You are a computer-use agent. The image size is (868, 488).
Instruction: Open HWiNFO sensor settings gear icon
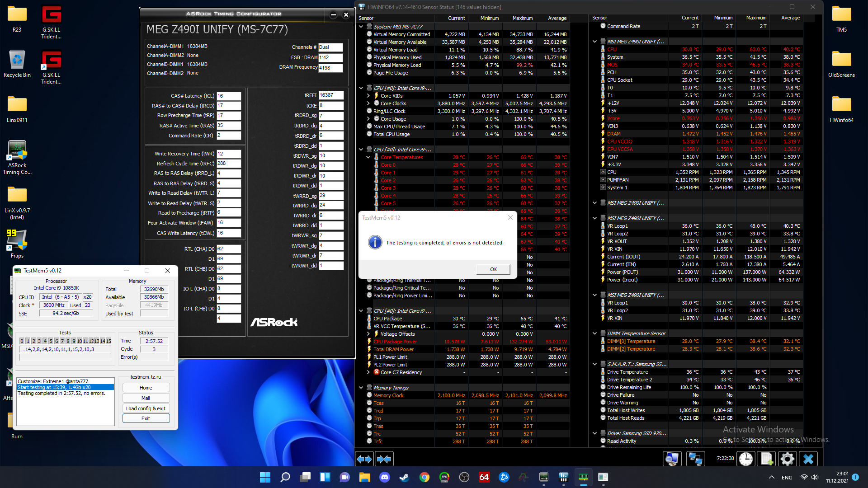(x=787, y=459)
